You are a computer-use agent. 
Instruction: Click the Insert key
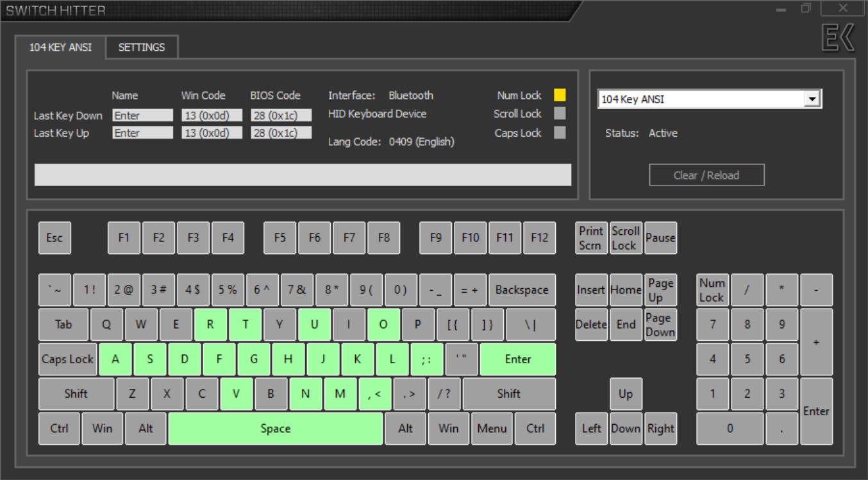pyautogui.click(x=591, y=290)
